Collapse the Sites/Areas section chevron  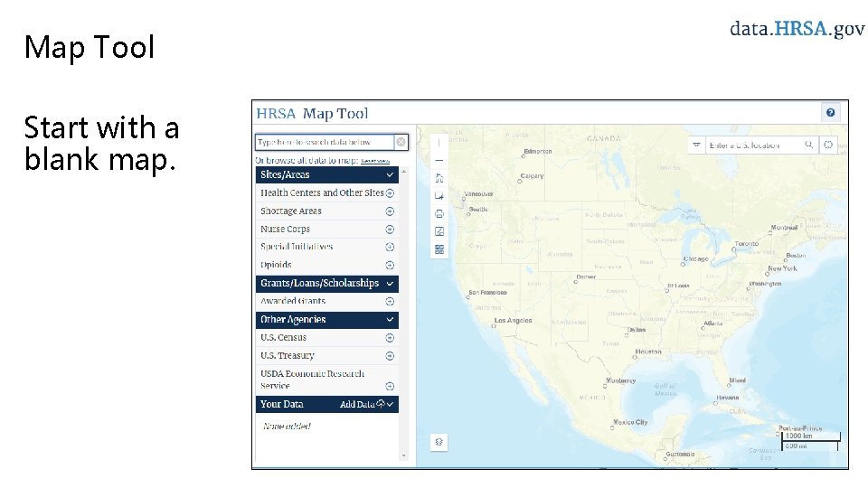390,174
